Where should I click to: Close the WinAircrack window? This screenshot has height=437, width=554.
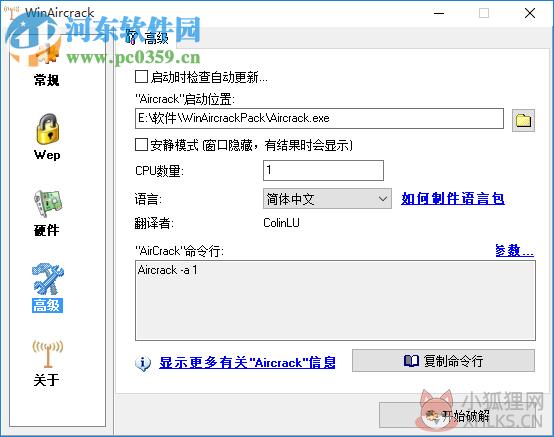tap(530, 13)
